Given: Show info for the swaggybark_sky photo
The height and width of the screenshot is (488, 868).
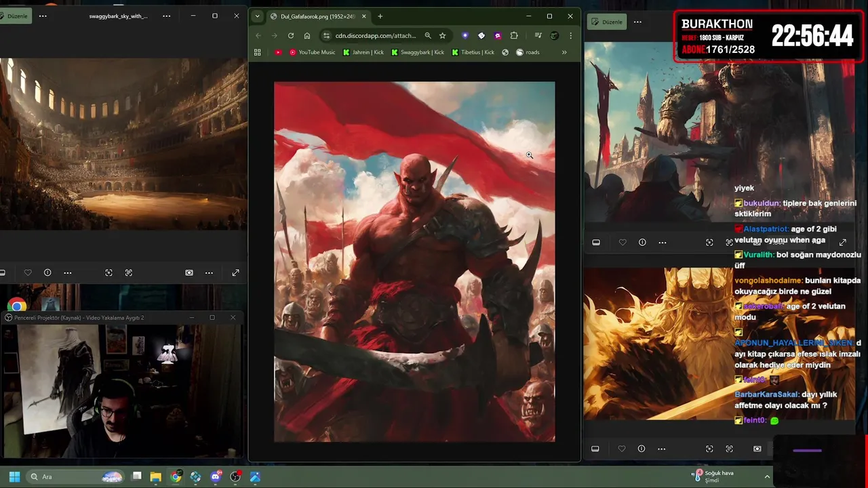Looking at the screenshot, I should click(47, 272).
